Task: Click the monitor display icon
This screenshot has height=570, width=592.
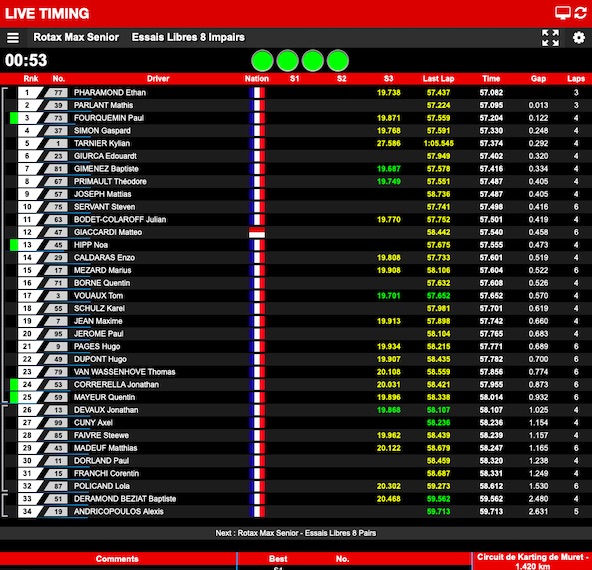Action: point(563,13)
